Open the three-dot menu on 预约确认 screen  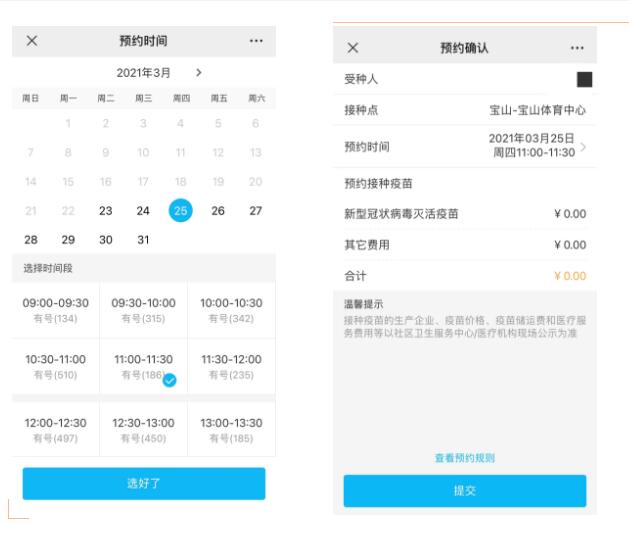(577, 48)
